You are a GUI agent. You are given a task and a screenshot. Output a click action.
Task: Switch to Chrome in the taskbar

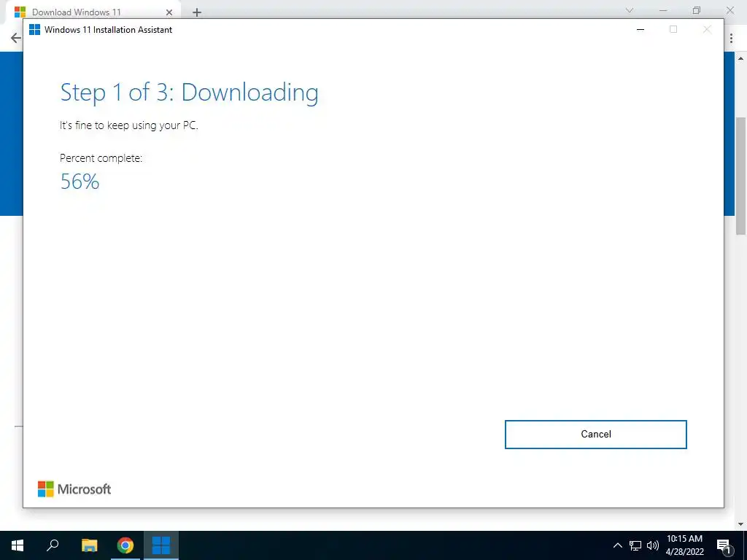pyautogui.click(x=125, y=545)
